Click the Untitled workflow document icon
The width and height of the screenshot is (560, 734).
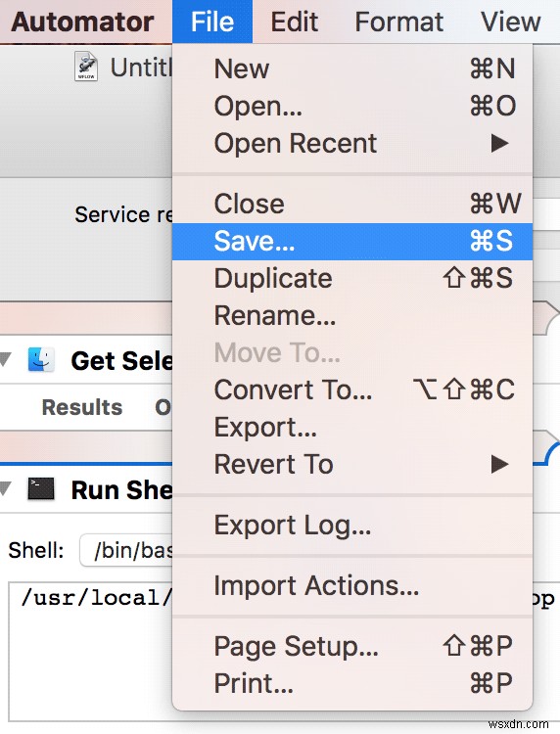(x=86, y=67)
